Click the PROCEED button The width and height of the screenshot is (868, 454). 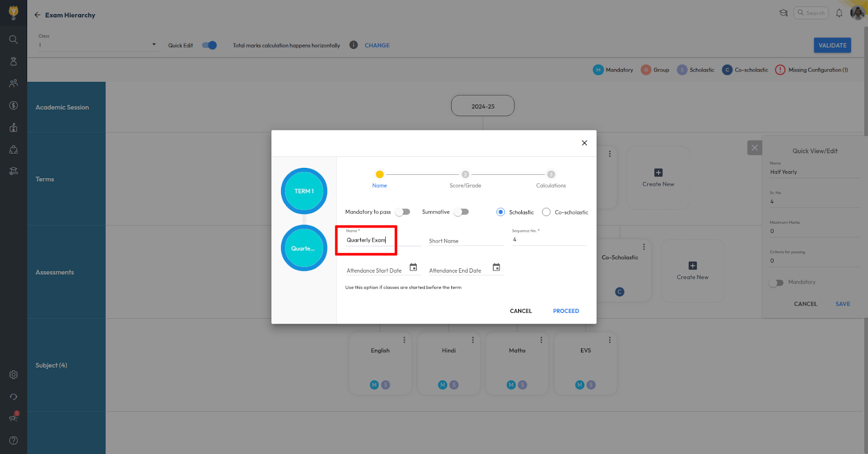[566, 311]
